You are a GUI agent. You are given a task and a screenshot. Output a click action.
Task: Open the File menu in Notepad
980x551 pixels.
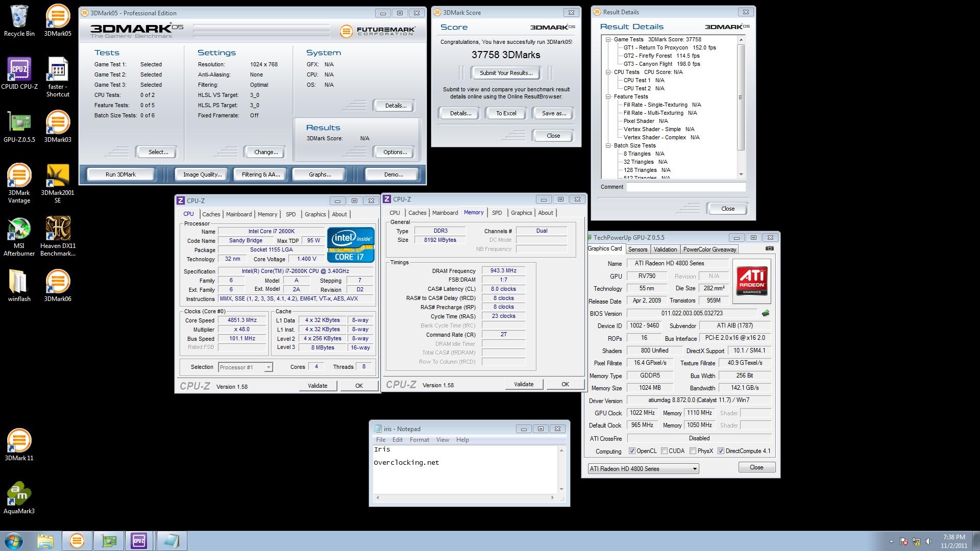coord(381,440)
